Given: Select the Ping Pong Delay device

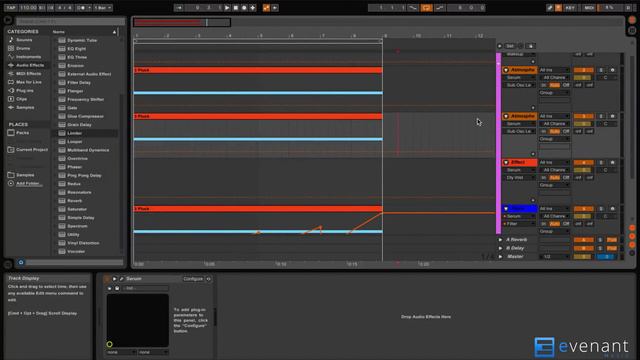Looking at the screenshot, I should tap(84, 176).
